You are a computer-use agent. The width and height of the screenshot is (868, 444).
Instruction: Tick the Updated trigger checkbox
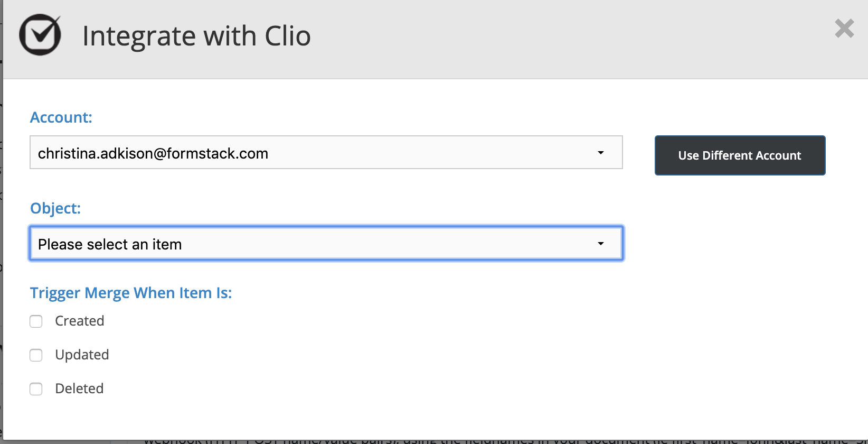click(36, 355)
